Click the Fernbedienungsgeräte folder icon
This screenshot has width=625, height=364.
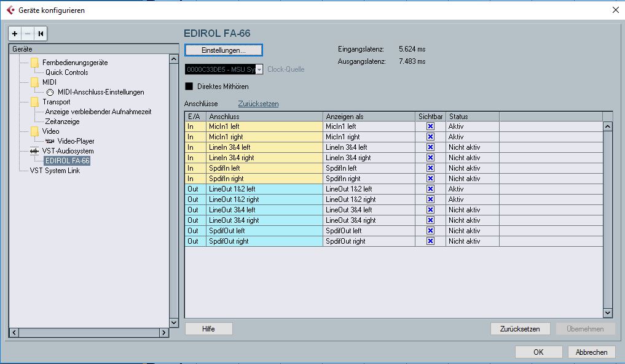34,63
